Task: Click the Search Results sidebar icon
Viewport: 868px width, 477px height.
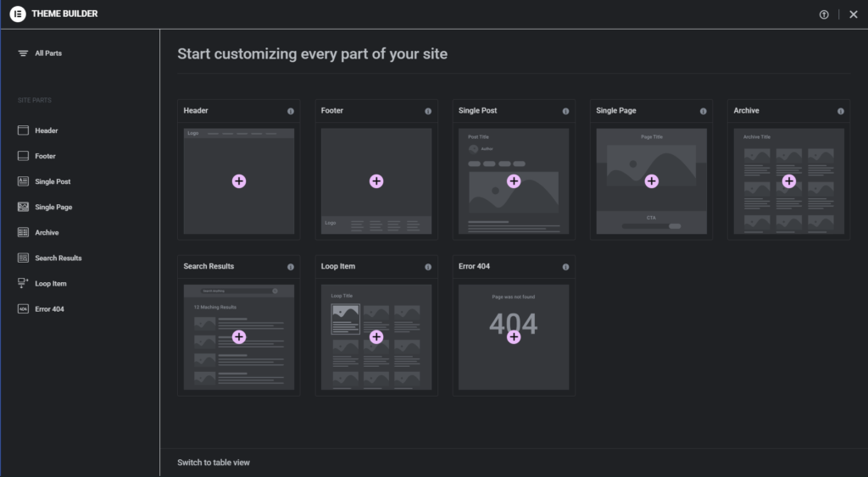Action: [x=23, y=258]
